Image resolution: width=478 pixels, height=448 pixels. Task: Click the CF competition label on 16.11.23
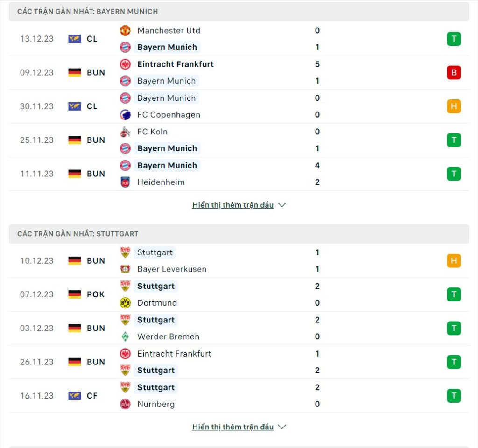(x=92, y=396)
